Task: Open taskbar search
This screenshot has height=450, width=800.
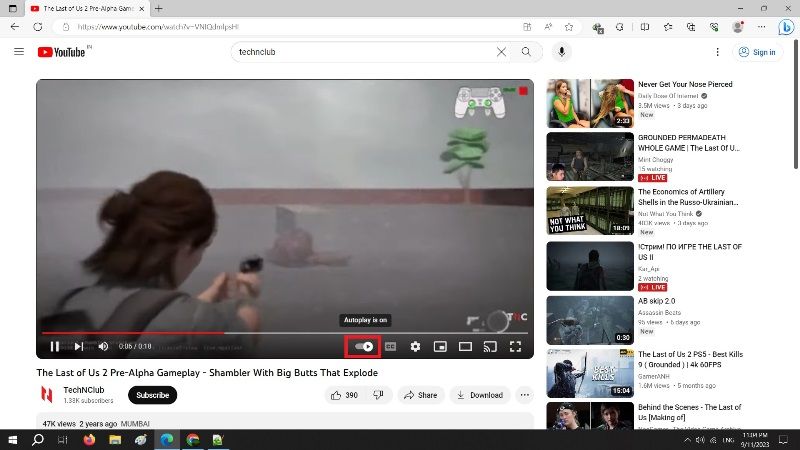Action: (38, 440)
